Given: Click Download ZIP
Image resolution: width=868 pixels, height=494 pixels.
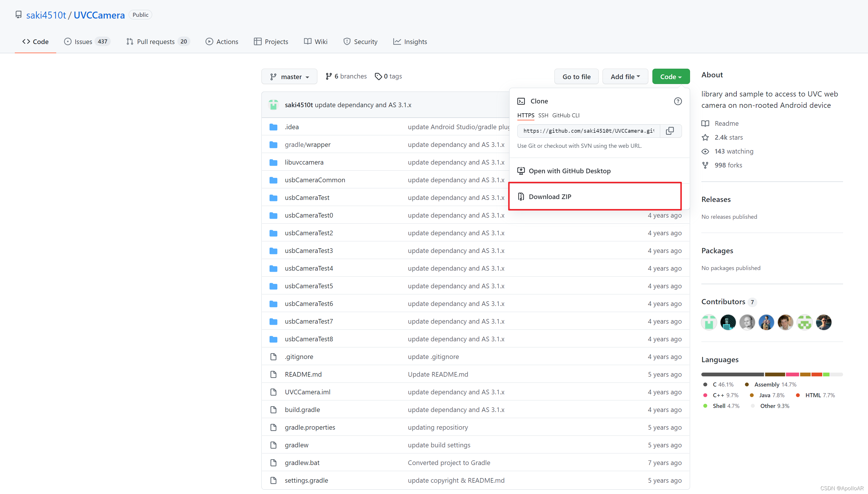Looking at the screenshot, I should (x=550, y=197).
